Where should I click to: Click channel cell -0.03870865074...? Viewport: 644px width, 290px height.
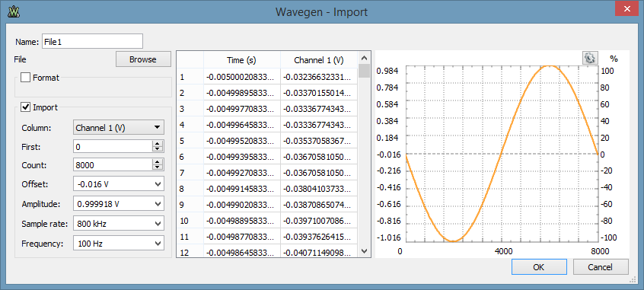click(319, 205)
